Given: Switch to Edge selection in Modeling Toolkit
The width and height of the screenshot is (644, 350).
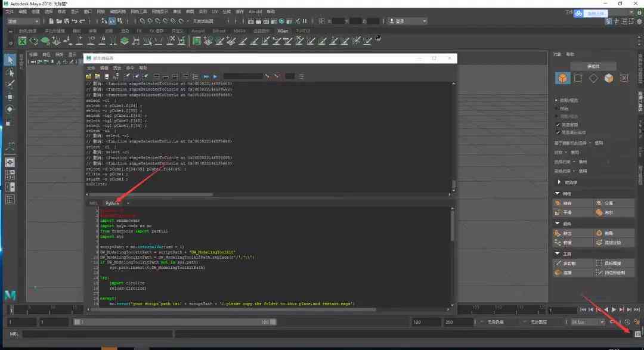Looking at the screenshot, I should pyautogui.click(x=593, y=78).
